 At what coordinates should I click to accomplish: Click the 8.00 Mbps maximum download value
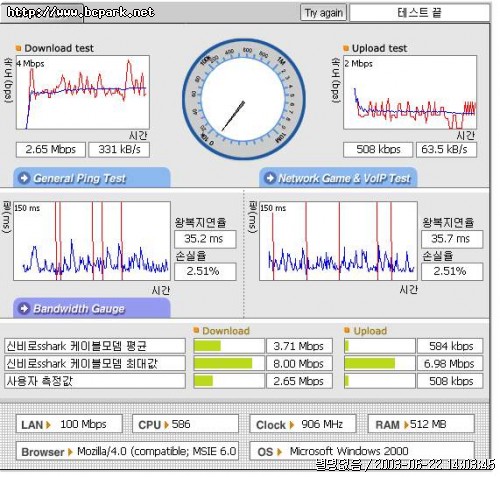click(299, 363)
